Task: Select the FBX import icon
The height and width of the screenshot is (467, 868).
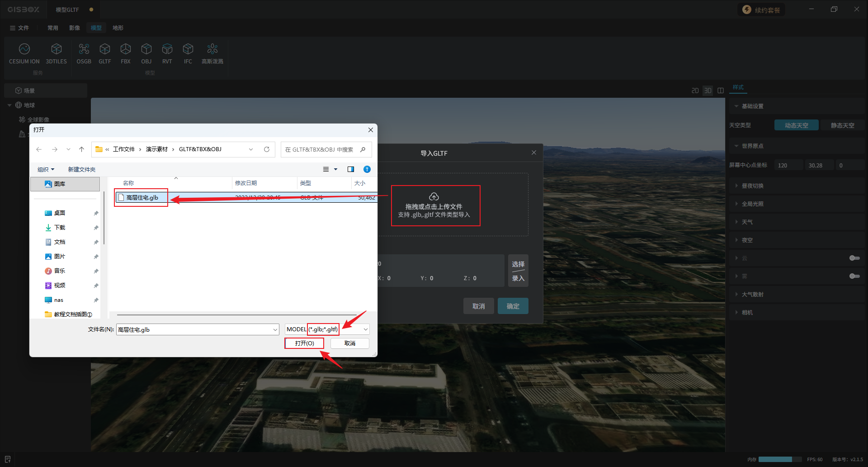Action: coord(125,53)
